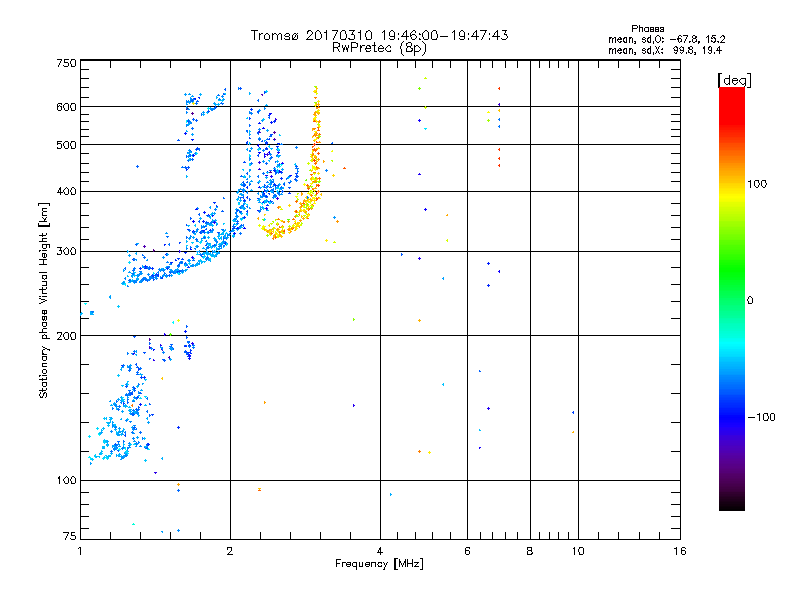The width and height of the screenshot is (800, 600).
Task: Click the color bar label '100' under [deg]
Action: pyautogui.click(x=757, y=184)
